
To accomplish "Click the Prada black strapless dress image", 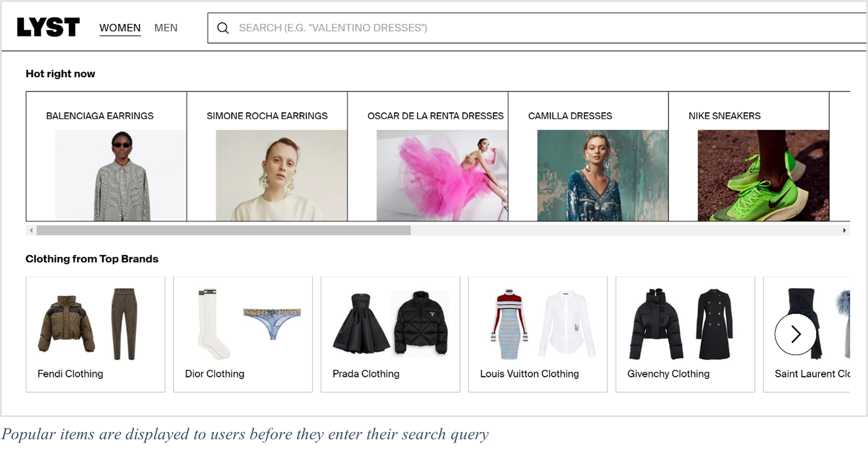I will 361,323.
